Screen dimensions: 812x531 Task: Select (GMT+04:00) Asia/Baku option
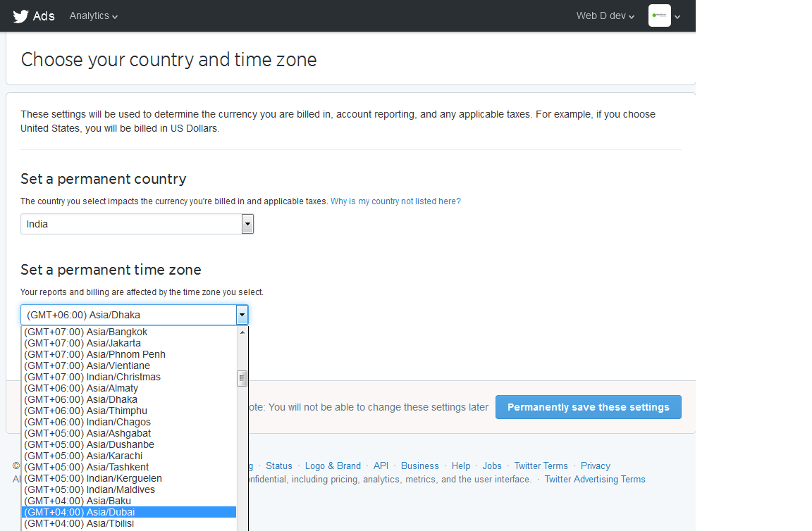tap(129, 501)
